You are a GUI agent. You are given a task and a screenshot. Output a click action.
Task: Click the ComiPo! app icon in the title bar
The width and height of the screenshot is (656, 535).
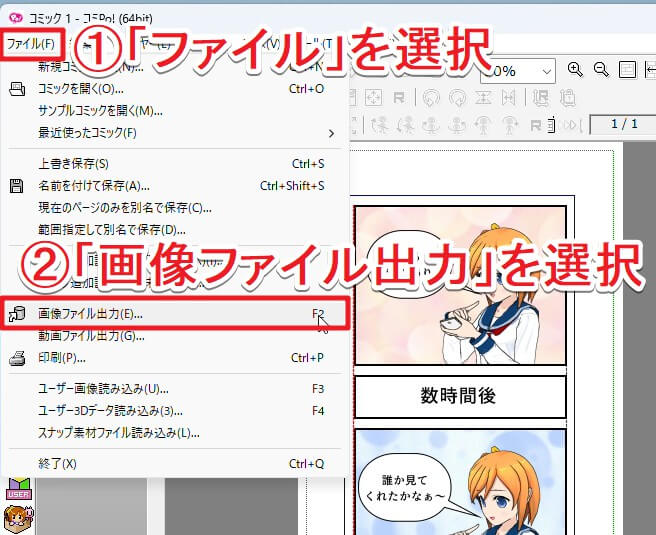[x=16, y=18]
